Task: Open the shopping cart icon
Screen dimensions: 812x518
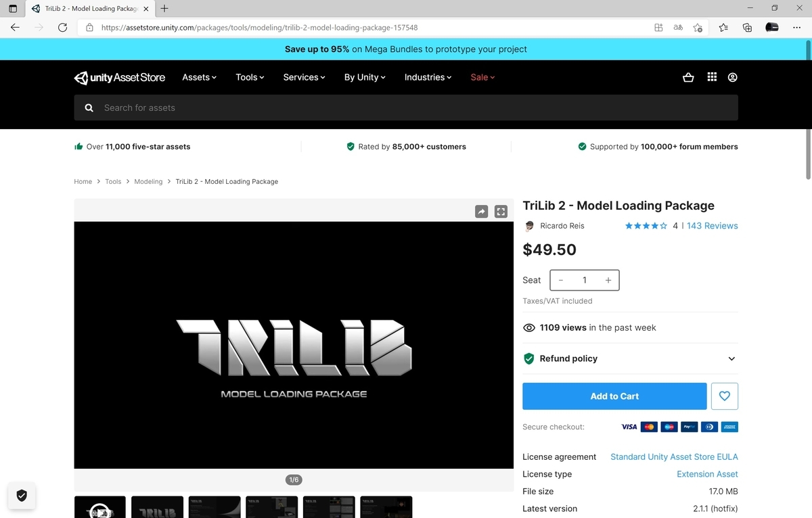Action: 688,77
